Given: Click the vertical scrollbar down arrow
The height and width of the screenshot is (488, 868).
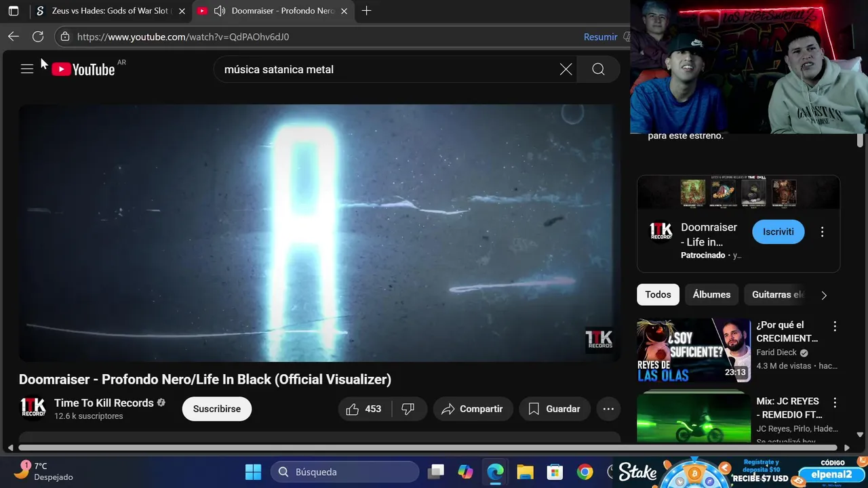Looking at the screenshot, I should (860, 434).
